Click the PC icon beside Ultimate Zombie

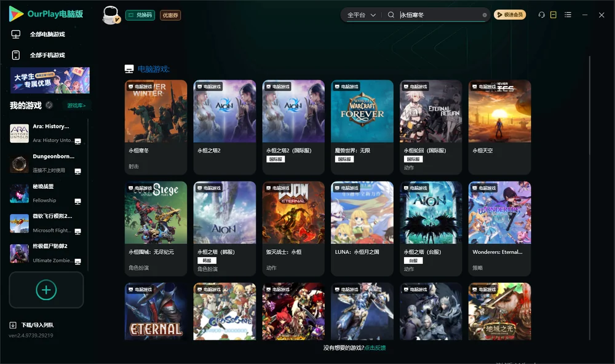(x=77, y=262)
